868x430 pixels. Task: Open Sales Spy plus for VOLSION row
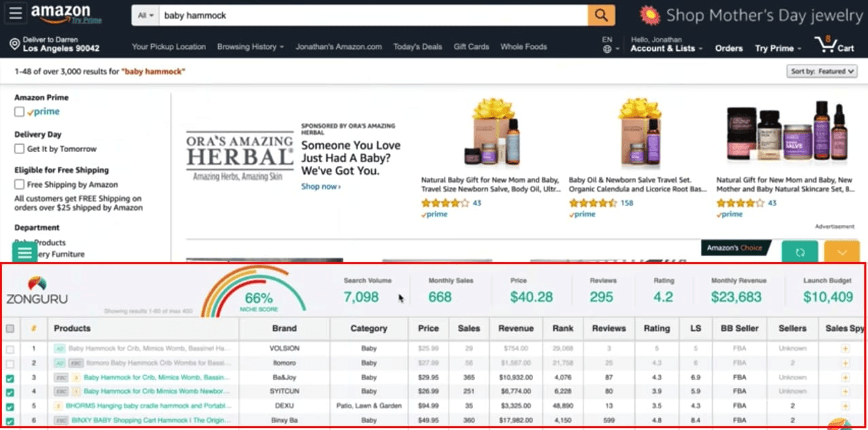click(845, 348)
